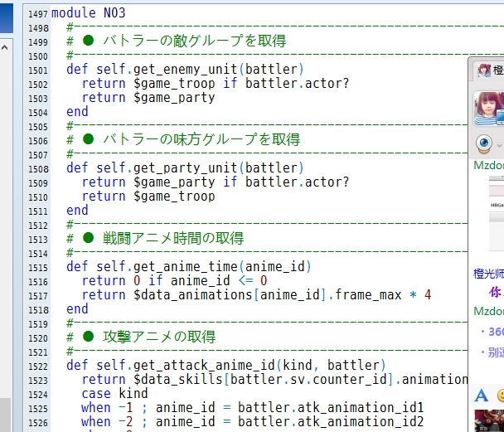Click line number 1497 in the gutter
The width and height of the screenshot is (504, 432).
[38, 14]
